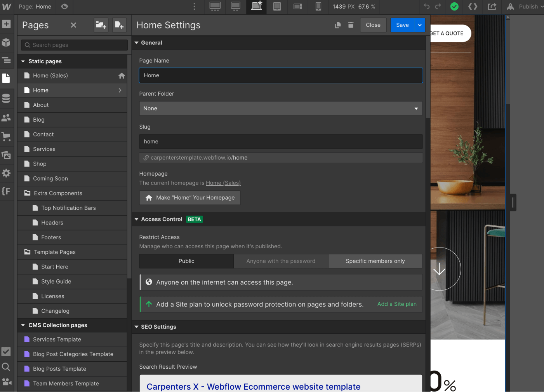Viewport: 544px width, 392px height.
Task: Open the Components panel
Action: pos(7,43)
